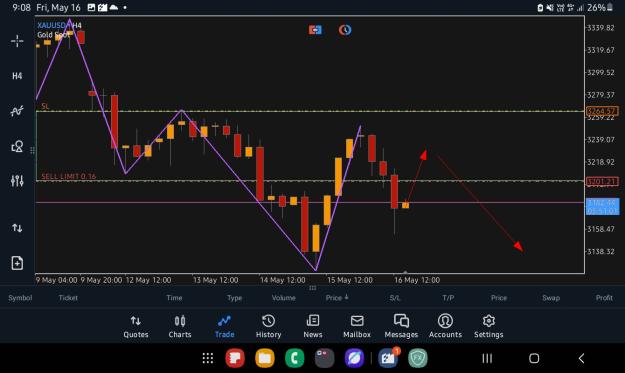Tap the Android back button

[581, 358]
